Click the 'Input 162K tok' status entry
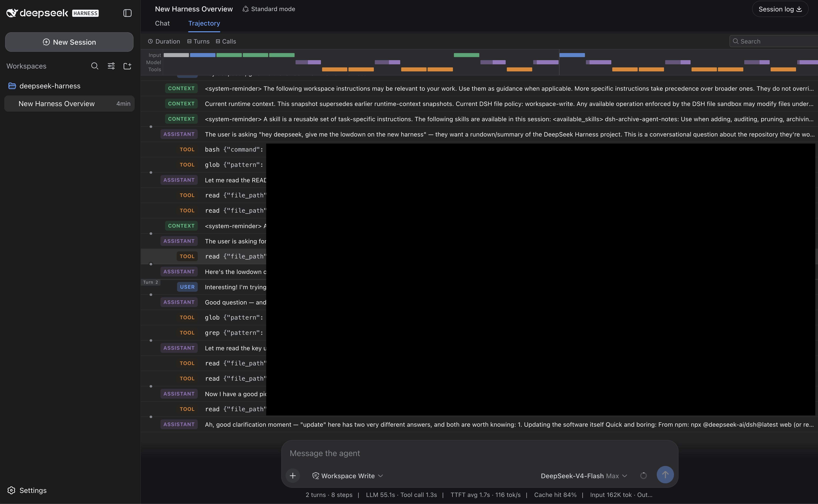Viewport: 818px width, 504px height. coord(611,495)
